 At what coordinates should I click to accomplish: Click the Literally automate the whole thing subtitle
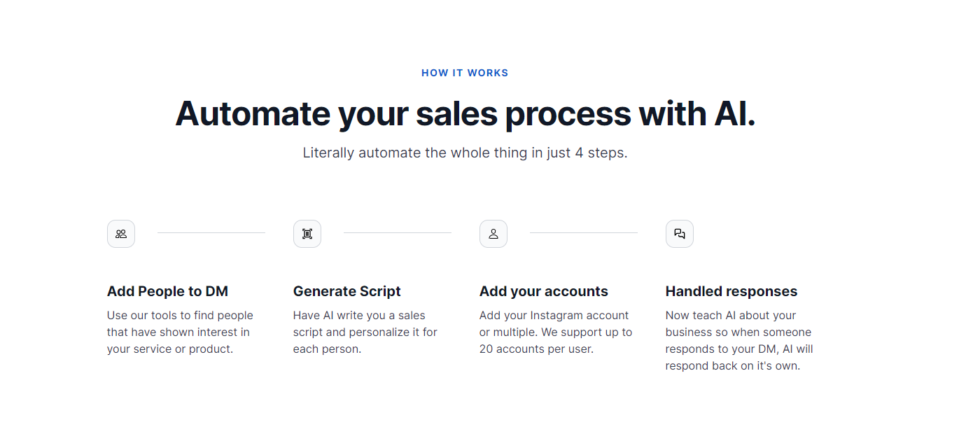(x=465, y=153)
